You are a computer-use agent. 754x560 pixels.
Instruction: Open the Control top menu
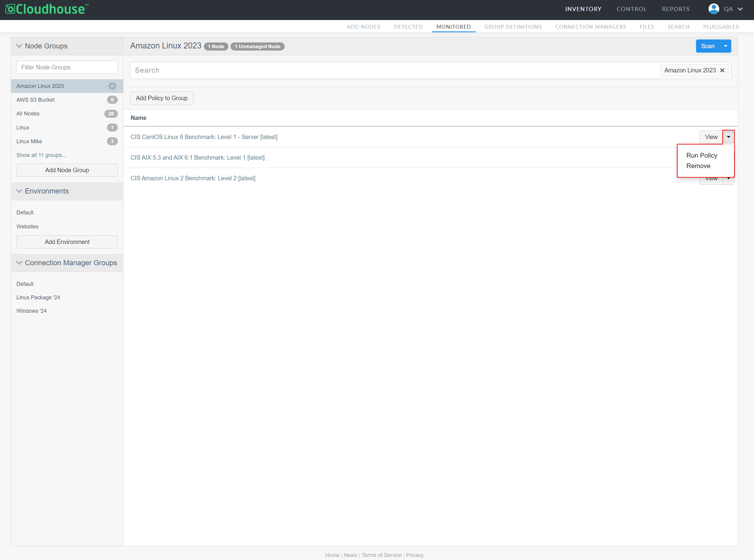[632, 9]
